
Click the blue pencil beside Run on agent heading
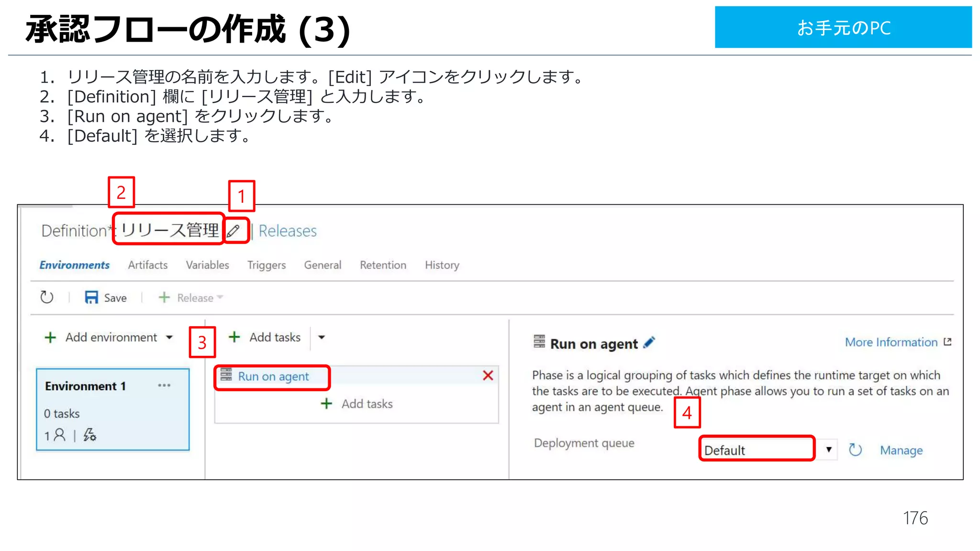click(649, 342)
